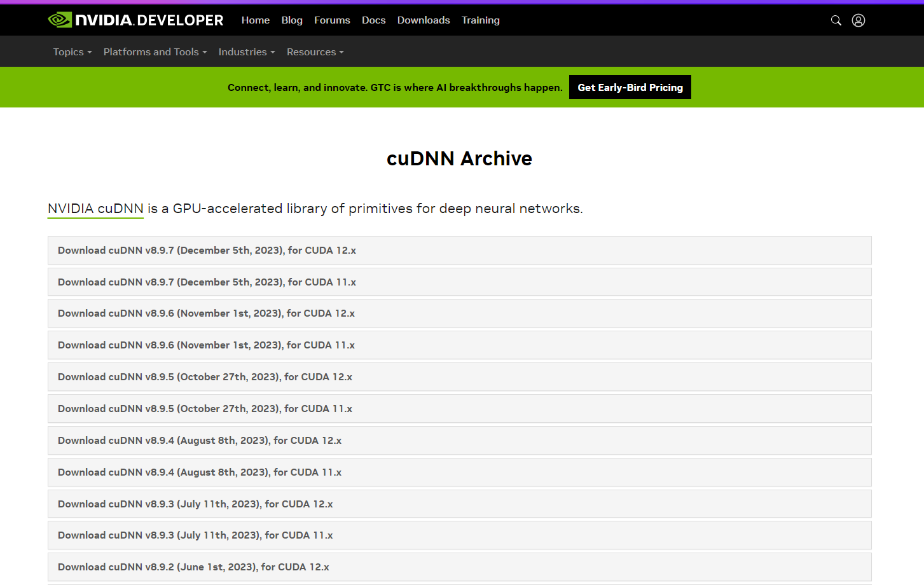Click the user account profile icon
The image size is (924, 585).
[858, 20]
